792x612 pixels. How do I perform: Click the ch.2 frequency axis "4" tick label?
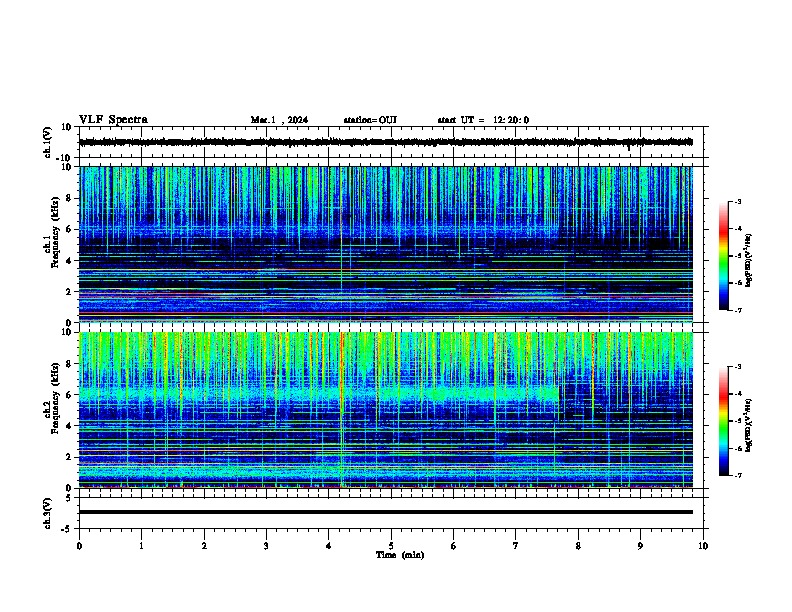[x=69, y=426]
